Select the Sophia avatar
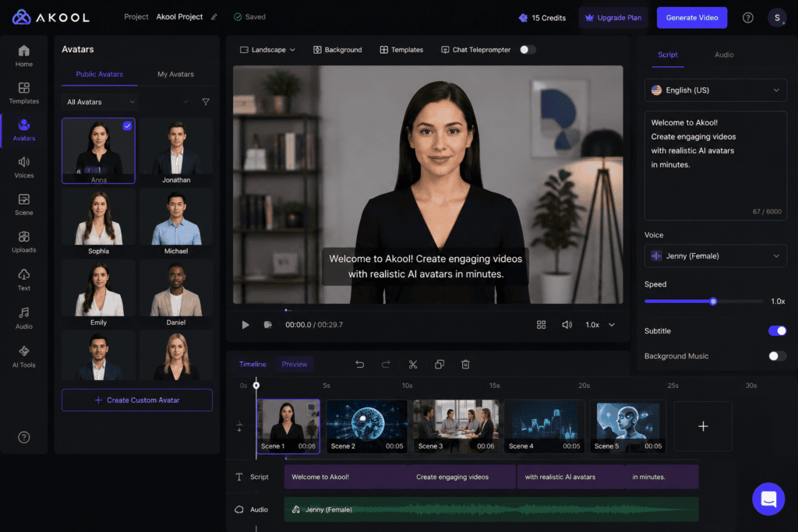 coord(98,222)
